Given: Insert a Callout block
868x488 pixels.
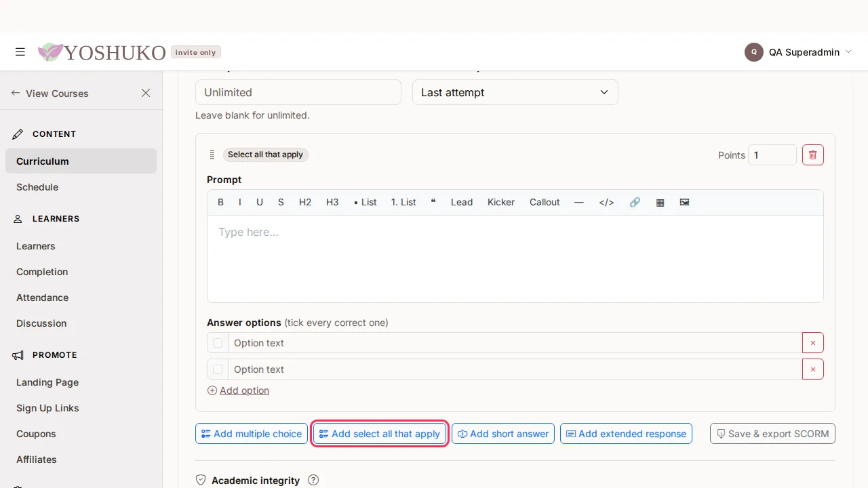Looking at the screenshot, I should (x=545, y=202).
